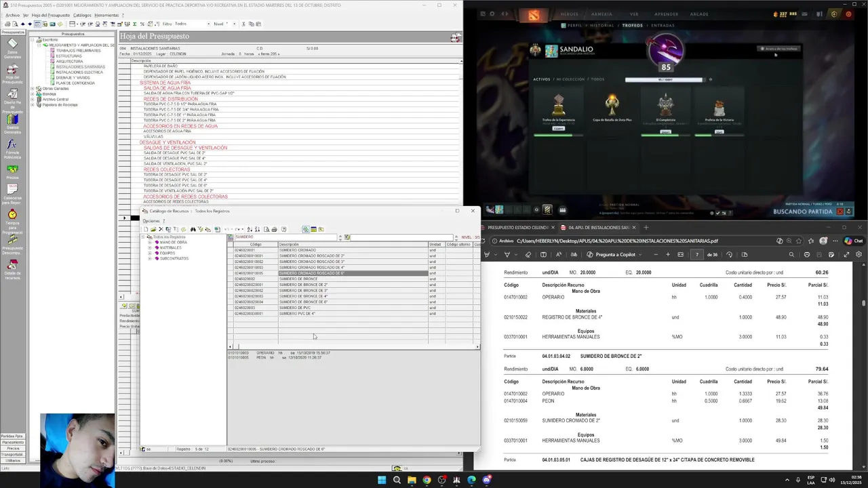This screenshot has height=488, width=868.
Task: Click PDF viewer vertical scrollbar
Action: (864, 366)
